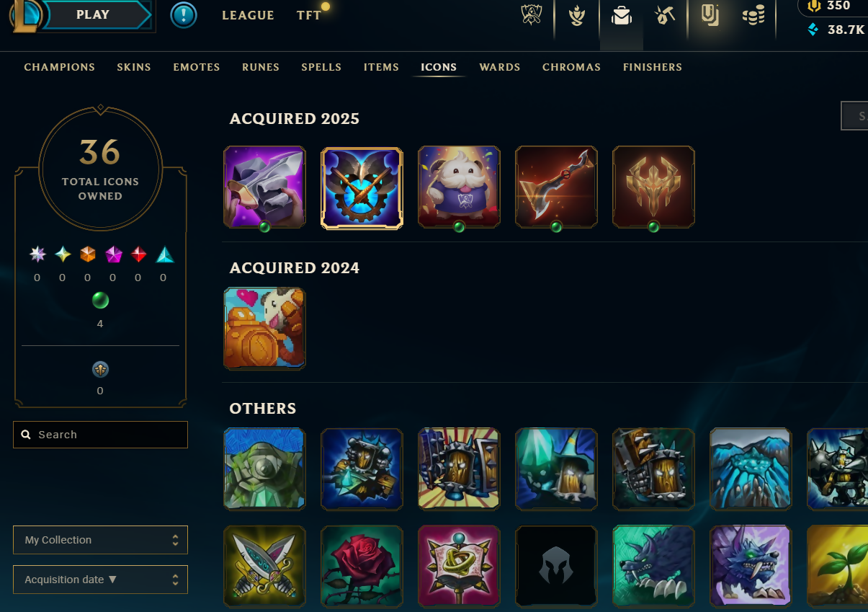868x612 pixels.
Task: Select the Poro summoner icon from 2025
Action: (x=459, y=187)
